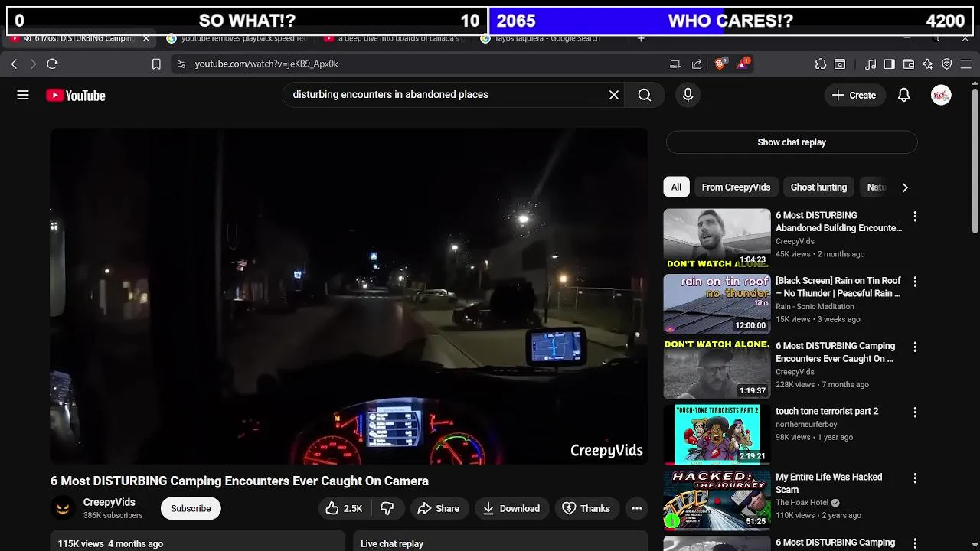
Task: Click Show chat replay
Action: coord(792,142)
